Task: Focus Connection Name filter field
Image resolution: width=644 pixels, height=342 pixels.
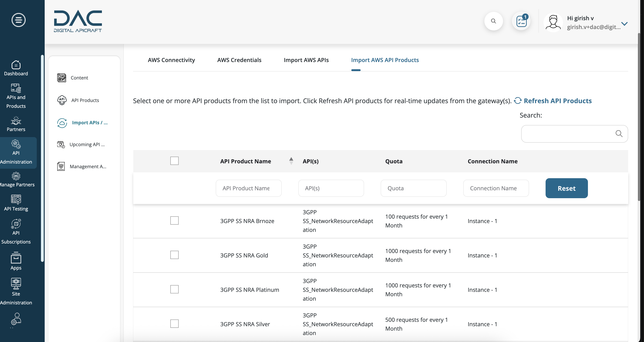Action: pyautogui.click(x=496, y=188)
